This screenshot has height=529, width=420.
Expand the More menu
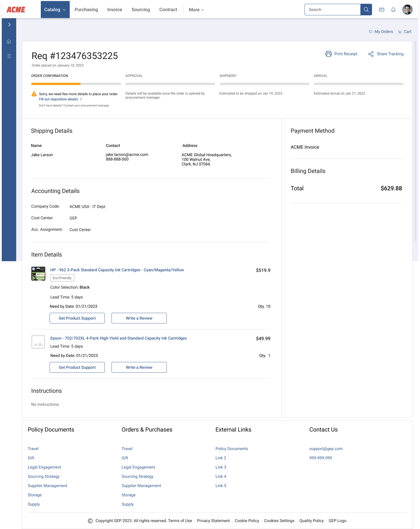click(x=196, y=10)
